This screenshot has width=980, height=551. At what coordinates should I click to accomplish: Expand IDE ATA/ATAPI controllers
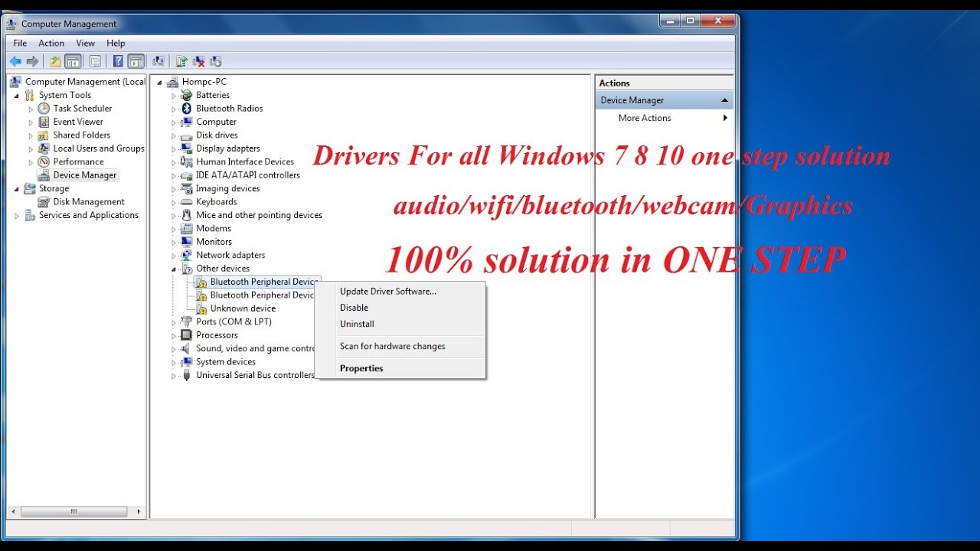174,175
